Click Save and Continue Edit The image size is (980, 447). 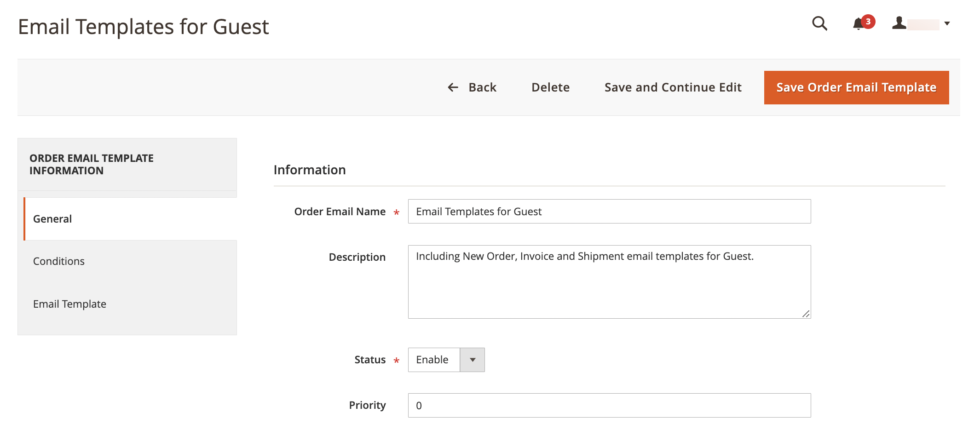(673, 87)
